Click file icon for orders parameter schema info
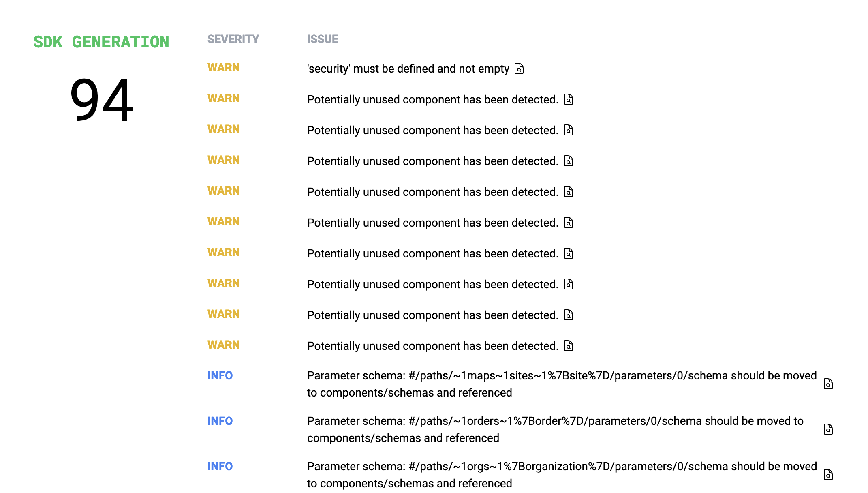This screenshot has height=493, width=868. pos(828,429)
